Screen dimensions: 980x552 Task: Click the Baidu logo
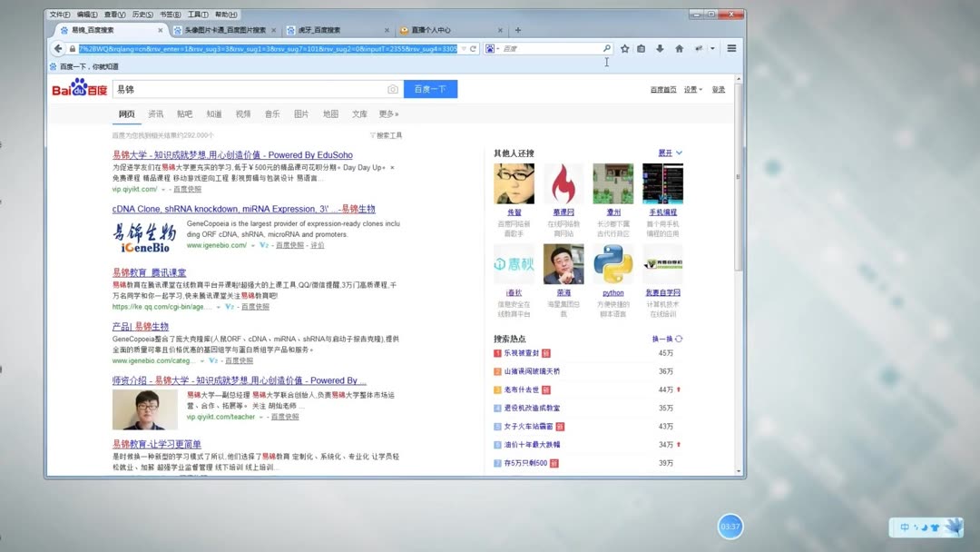pos(77,87)
